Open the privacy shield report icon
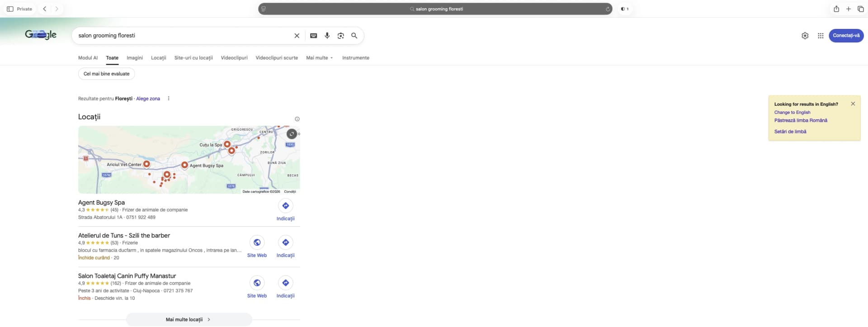The height and width of the screenshot is (327, 868). tap(624, 9)
